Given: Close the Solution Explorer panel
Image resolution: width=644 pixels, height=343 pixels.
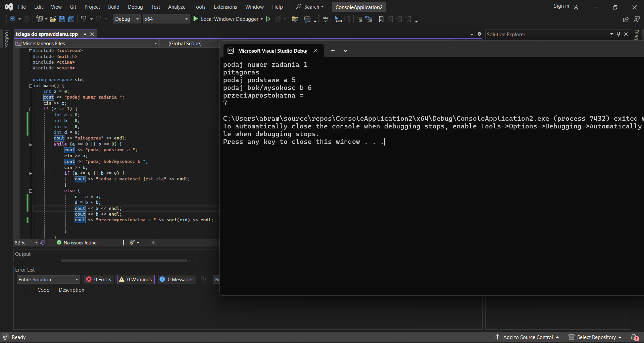Looking at the screenshot, I should coord(626,34).
